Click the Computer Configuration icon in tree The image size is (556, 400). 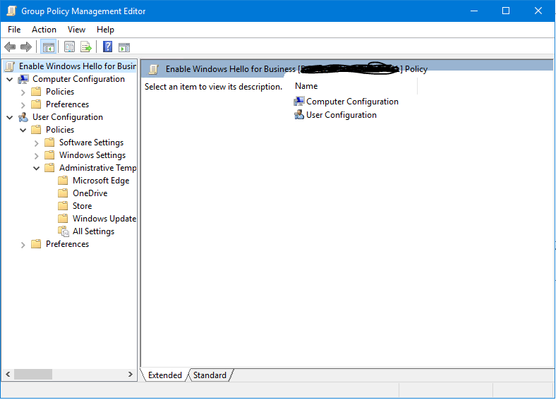coord(23,79)
